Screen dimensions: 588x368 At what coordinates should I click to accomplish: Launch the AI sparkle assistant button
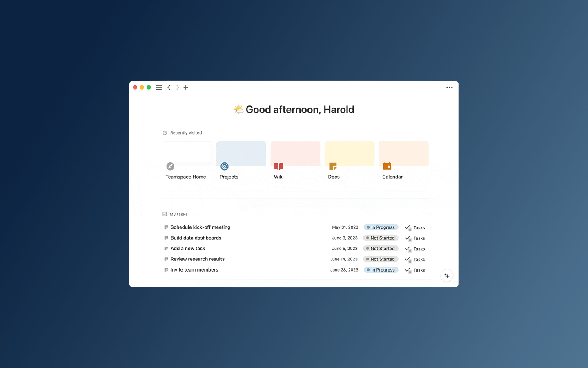[447, 276]
